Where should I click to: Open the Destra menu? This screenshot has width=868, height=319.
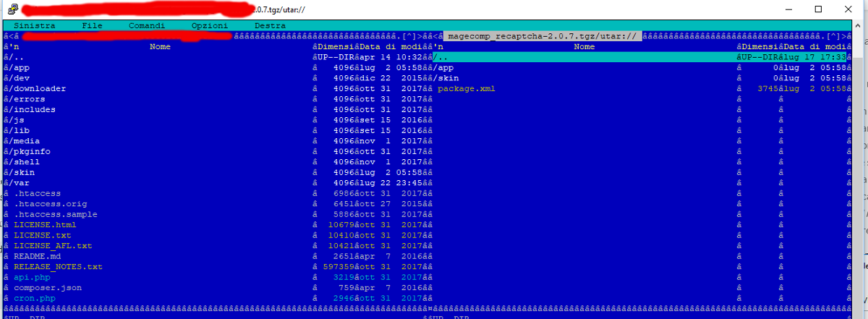tap(270, 25)
